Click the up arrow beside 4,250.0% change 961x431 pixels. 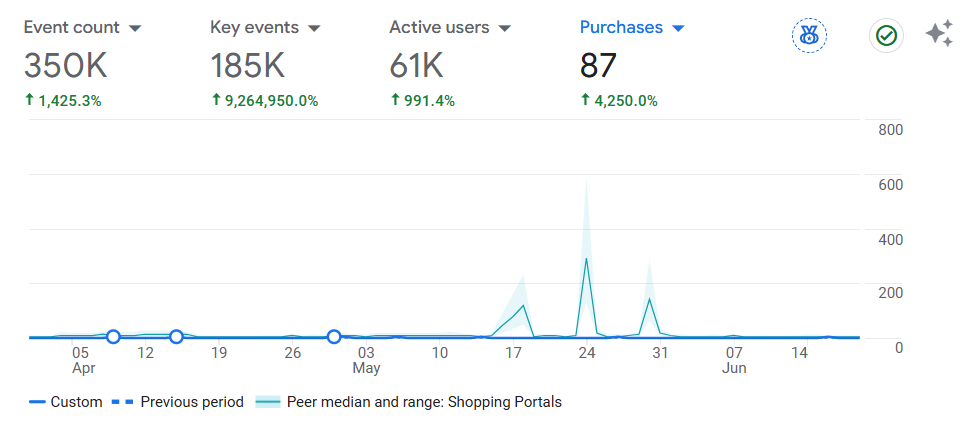click(585, 100)
